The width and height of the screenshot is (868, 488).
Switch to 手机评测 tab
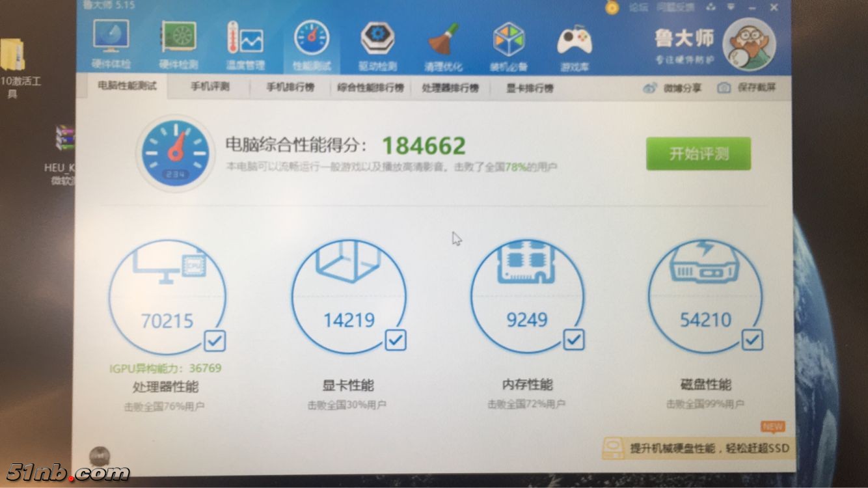[210, 87]
